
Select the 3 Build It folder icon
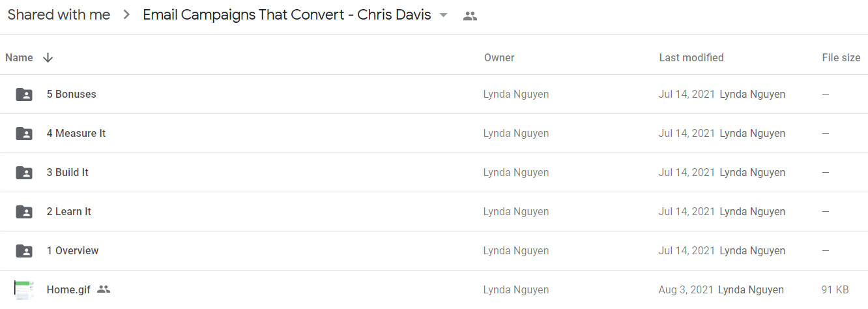pos(24,173)
